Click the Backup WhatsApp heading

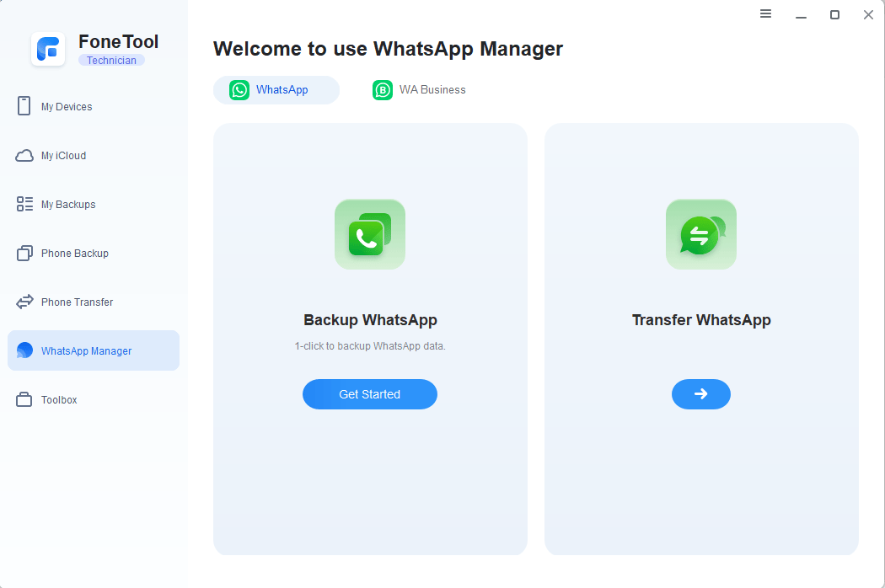coord(370,320)
